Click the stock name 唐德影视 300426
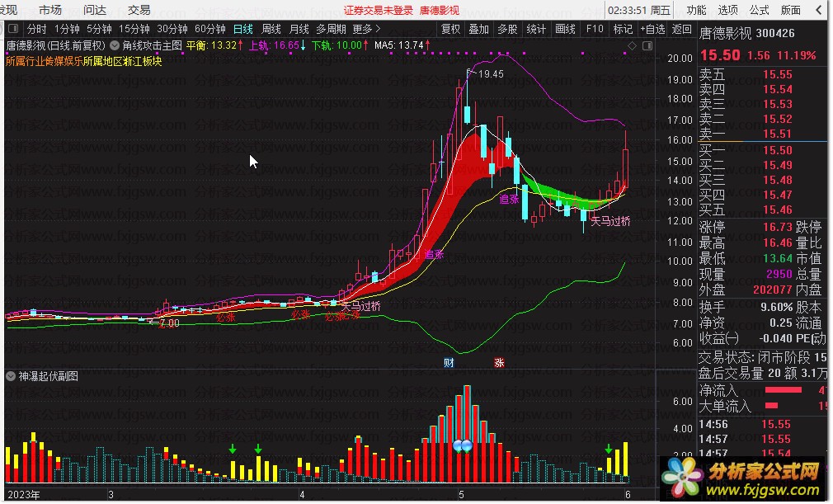 747,34
